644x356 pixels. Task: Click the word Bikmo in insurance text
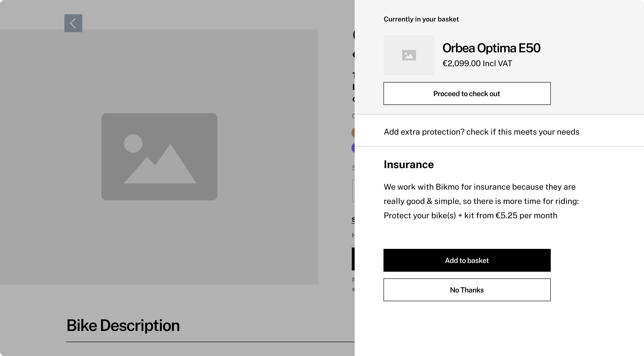tap(447, 187)
